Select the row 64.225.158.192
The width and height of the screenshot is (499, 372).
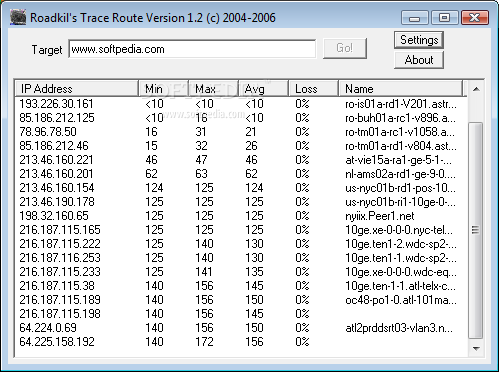click(241, 342)
